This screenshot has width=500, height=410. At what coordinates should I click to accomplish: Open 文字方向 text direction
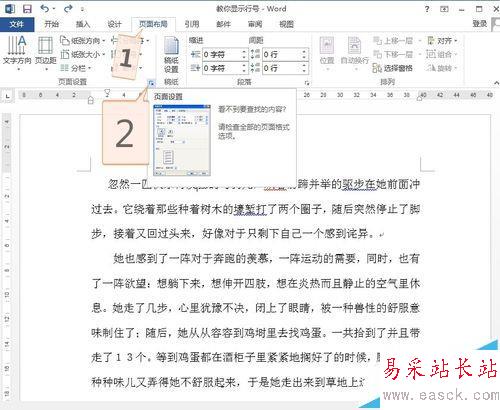point(17,53)
